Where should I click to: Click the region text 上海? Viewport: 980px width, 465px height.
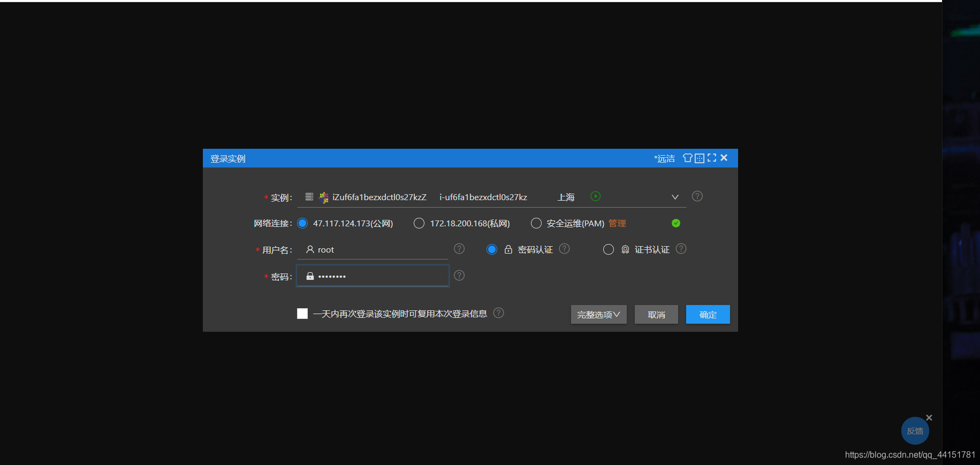coord(566,197)
